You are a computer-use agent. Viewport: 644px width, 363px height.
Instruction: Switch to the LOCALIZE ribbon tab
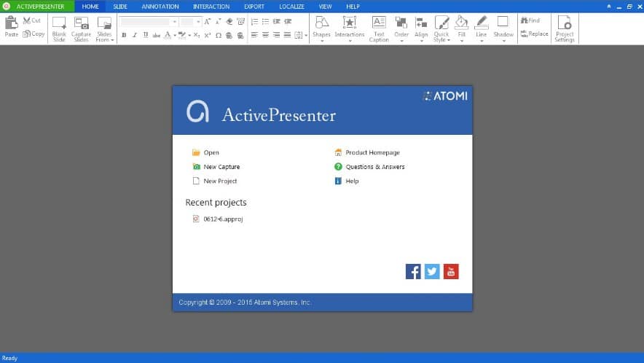point(291,7)
